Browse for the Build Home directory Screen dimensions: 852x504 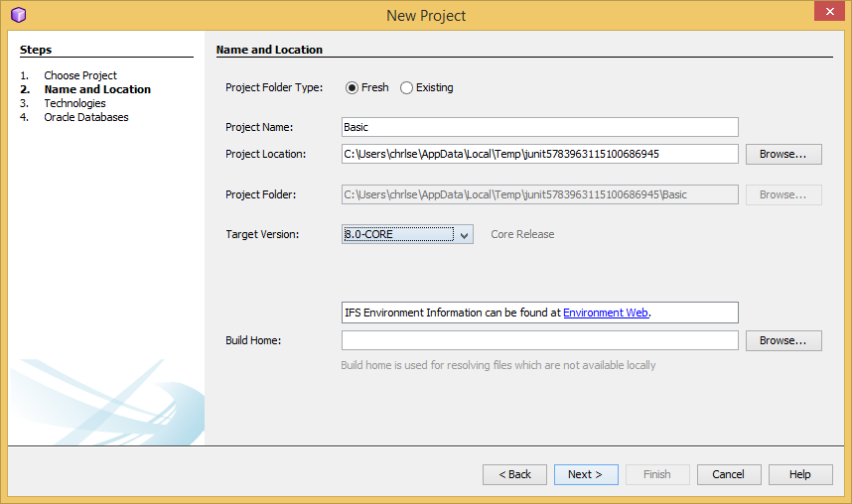point(783,340)
